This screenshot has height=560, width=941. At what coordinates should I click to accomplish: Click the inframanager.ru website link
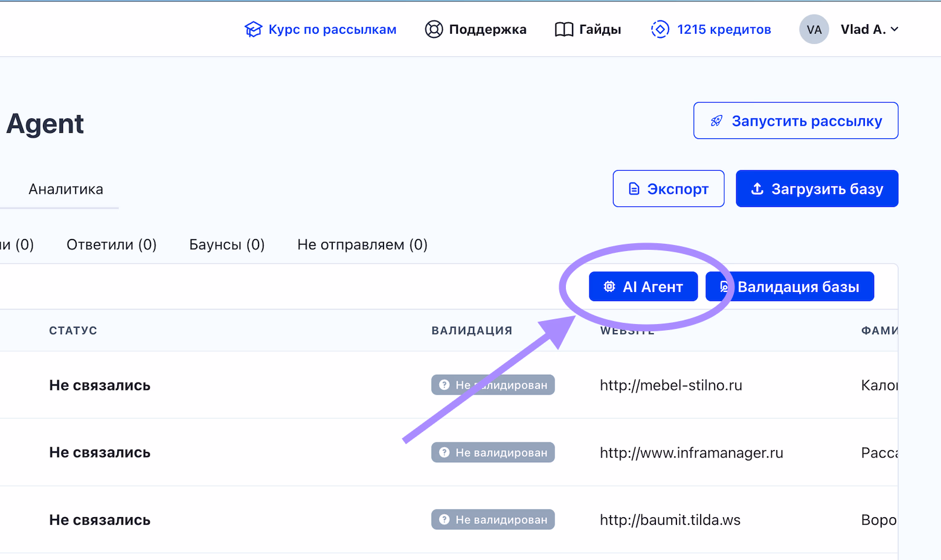pyautogui.click(x=691, y=453)
